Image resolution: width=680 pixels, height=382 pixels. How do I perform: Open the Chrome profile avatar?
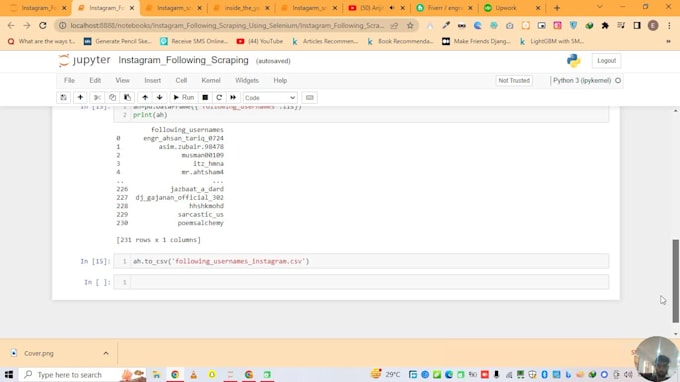click(x=653, y=26)
